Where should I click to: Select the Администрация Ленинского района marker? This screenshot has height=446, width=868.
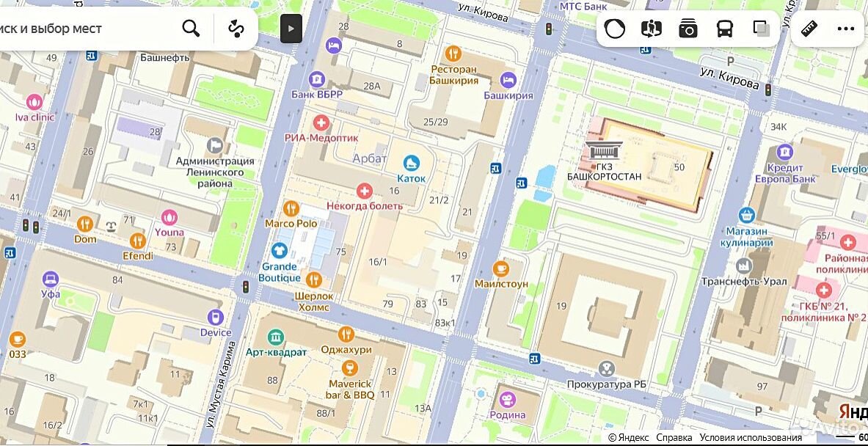click(215, 145)
